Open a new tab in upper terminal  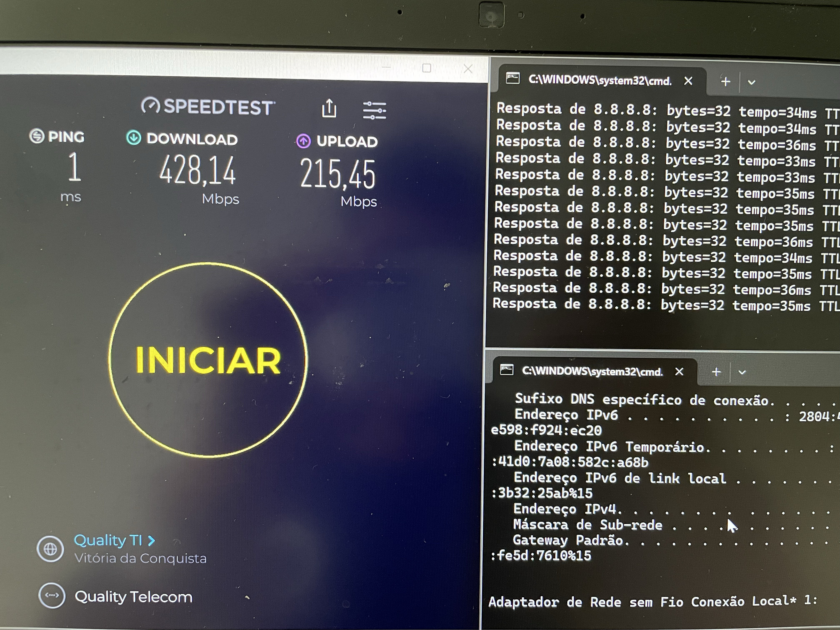click(x=725, y=82)
